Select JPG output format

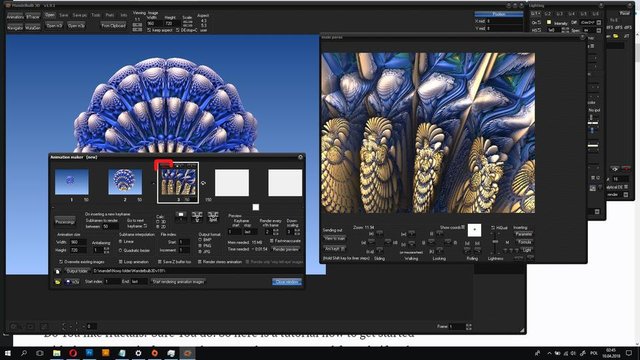click(200, 251)
